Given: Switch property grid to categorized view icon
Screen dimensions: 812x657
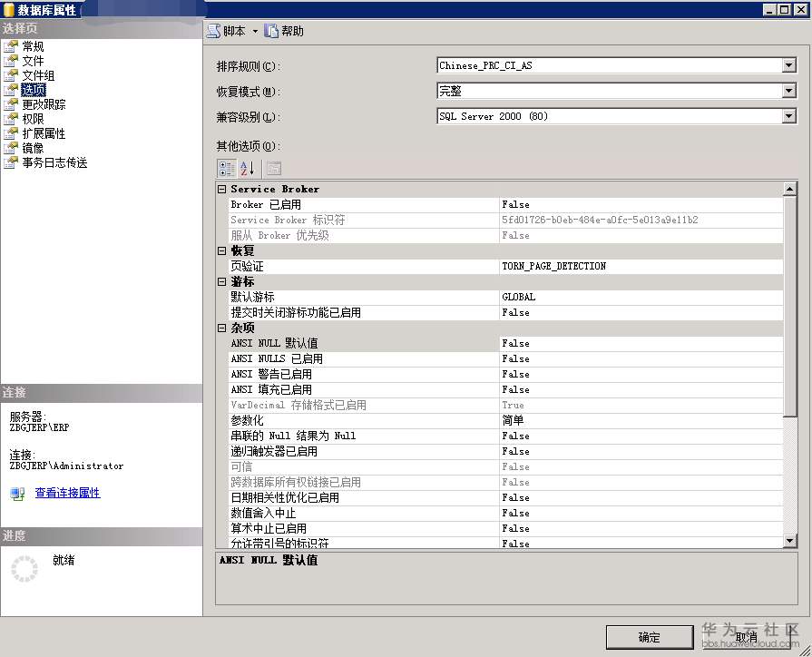Looking at the screenshot, I should click(226, 169).
